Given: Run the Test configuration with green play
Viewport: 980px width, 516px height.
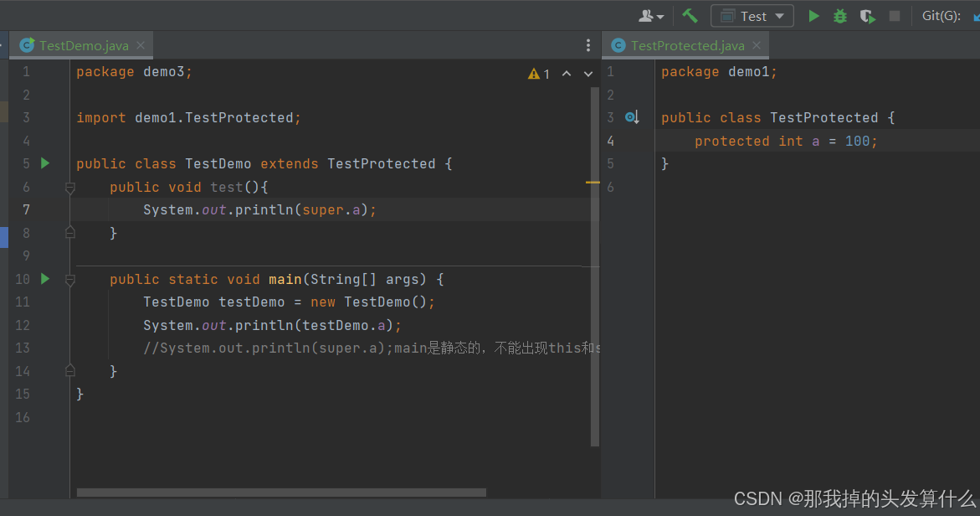Looking at the screenshot, I should click(x=813, y=16).
